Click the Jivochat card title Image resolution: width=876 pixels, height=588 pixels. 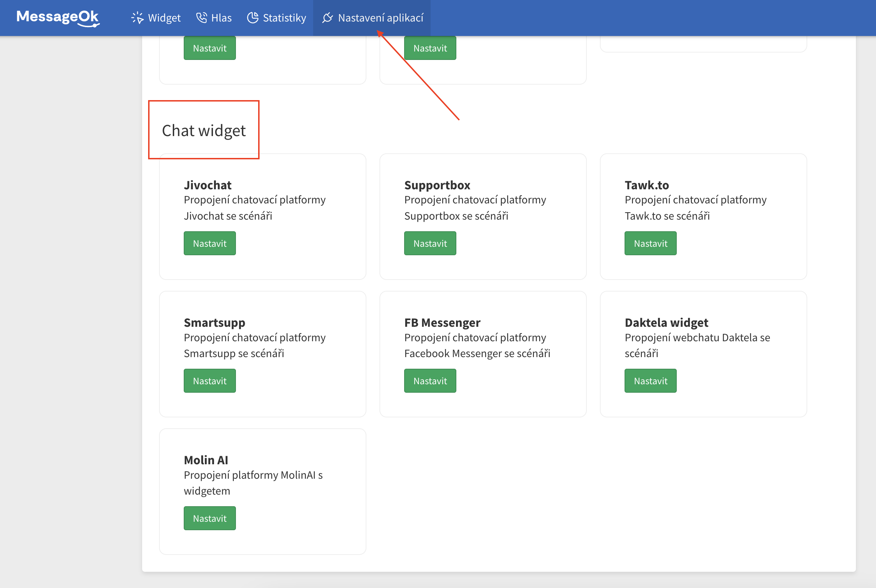click(x=207, y=185)
